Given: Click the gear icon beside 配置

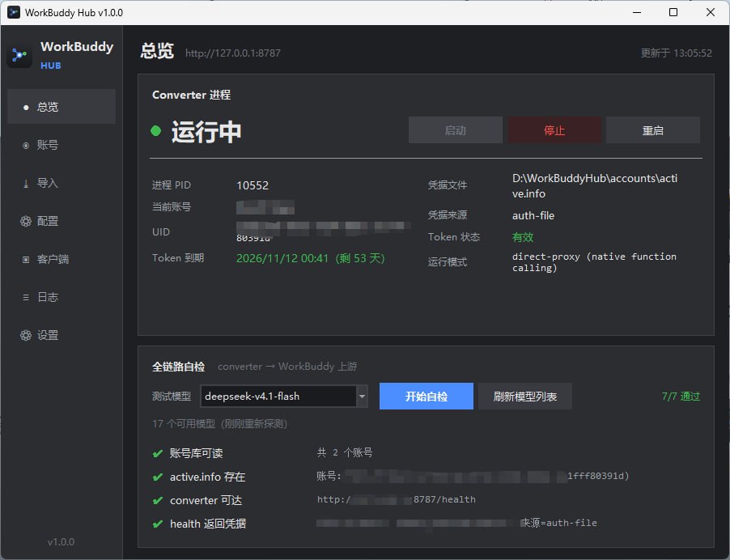Looking at the screenshot, I should [26, 221].
